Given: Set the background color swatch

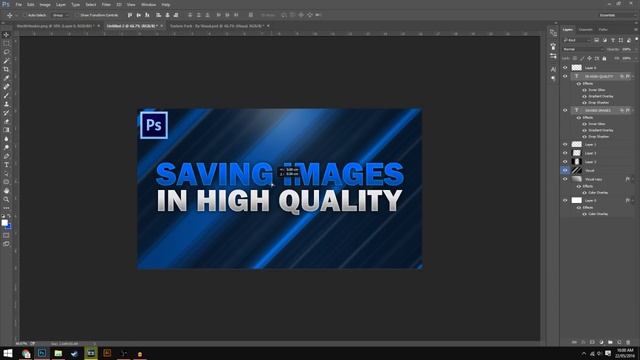Looking at the screenshot, I should click(x=9, y=227).
